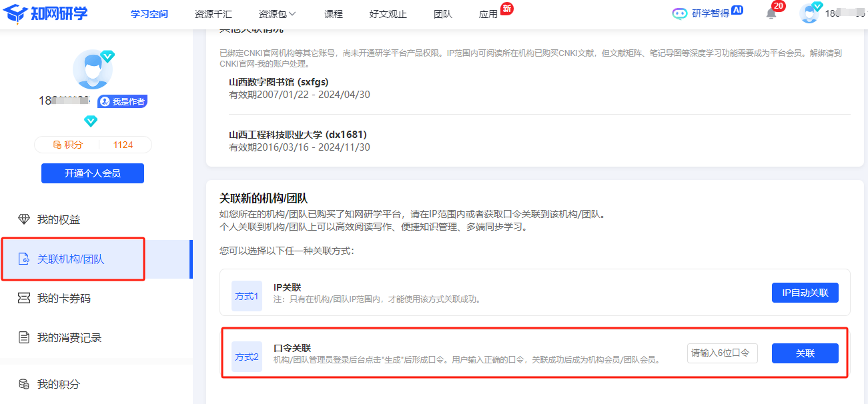This screenshot has height=404, width=868.
Task: Click the 关联机构/团队 sidebar icon
Action: coord(24,259)
